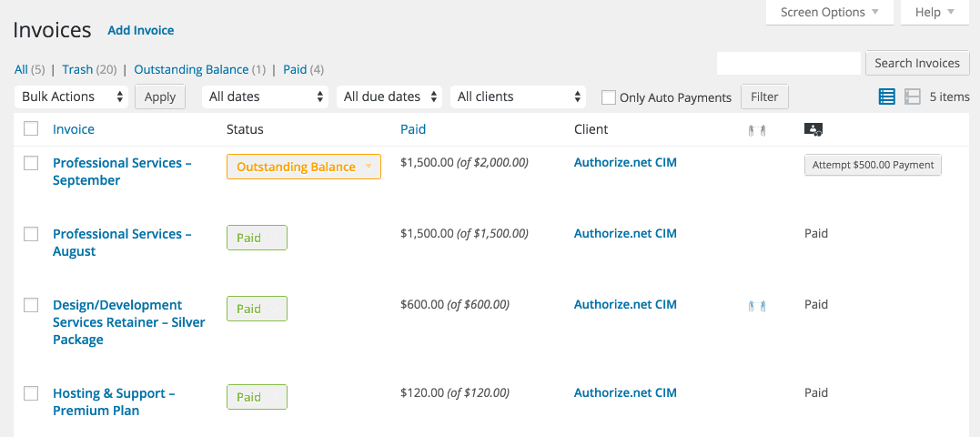Open the Bulk Actions dropdown
Screen dimensions: 980x437
[72, 97]
